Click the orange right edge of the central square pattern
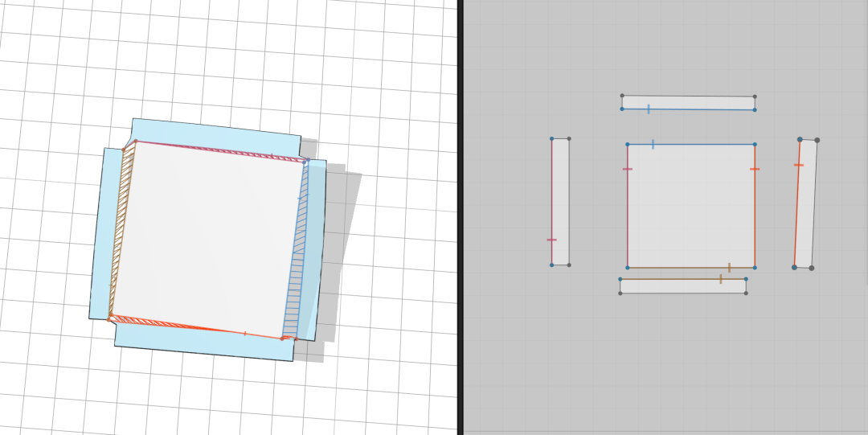Screen dimensions: 868x435 pyautogui.click(x=755, y=206)
